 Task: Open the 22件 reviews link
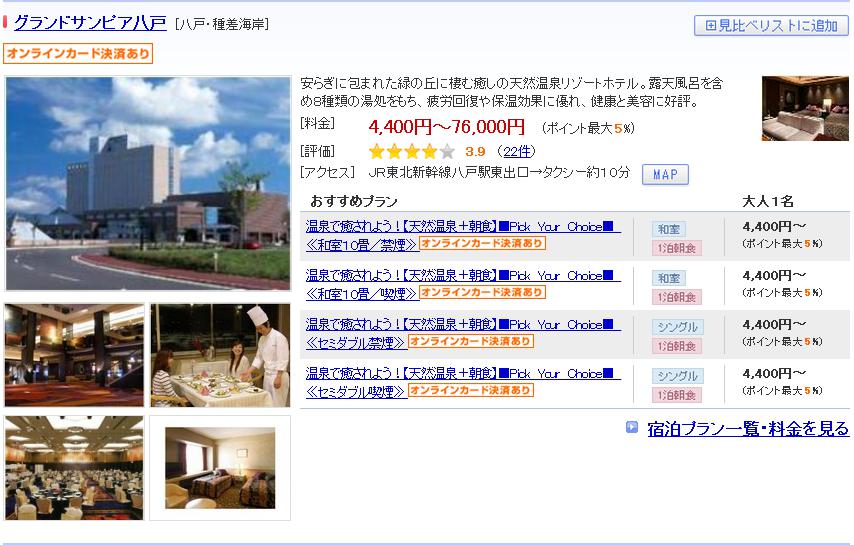coord(517,151)
